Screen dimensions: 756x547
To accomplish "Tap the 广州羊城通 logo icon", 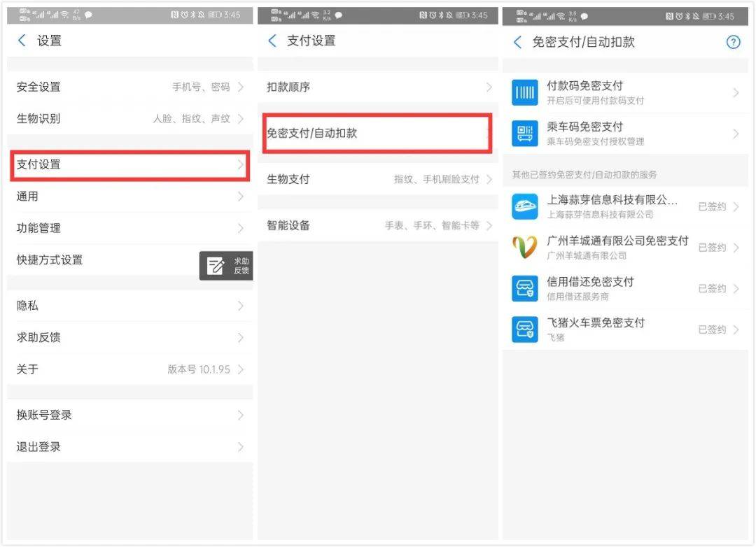I will point(524,248).
